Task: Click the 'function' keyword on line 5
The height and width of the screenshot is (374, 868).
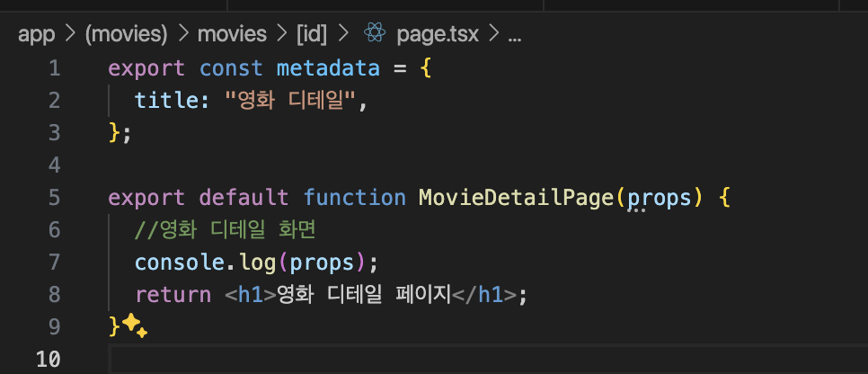Action: pyautogui.click(x=355, y=198)
